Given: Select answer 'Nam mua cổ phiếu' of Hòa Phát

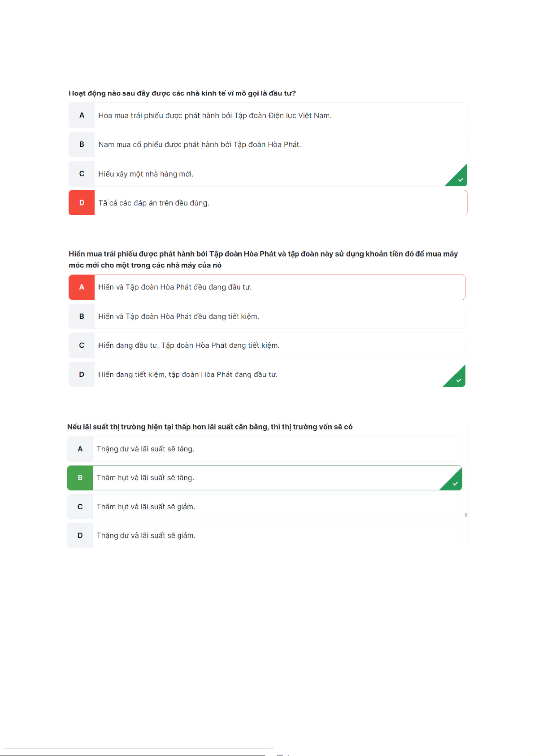Looking at the screenshot, I should pyautogui.click(x=200, y=144).
